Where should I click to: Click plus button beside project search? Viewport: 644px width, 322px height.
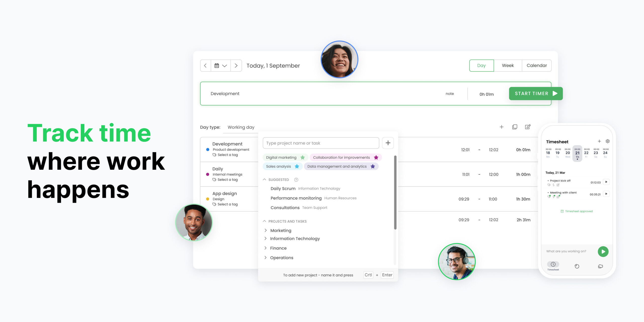click(388, 143)
